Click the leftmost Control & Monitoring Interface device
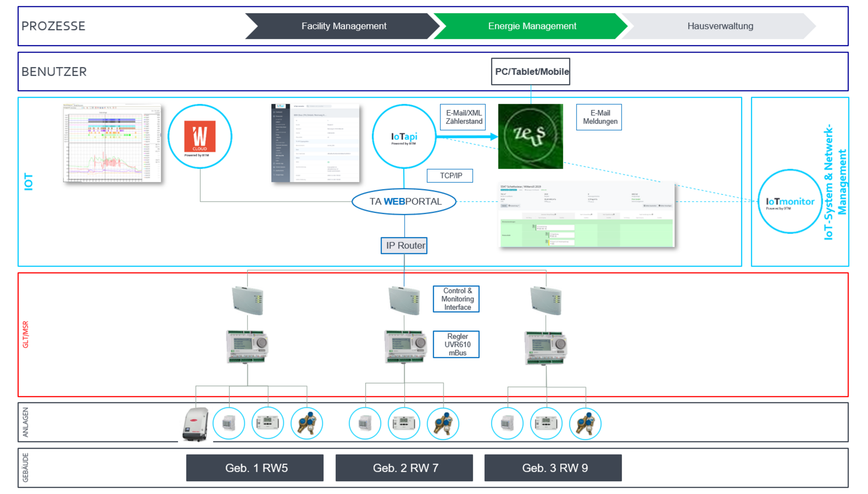 247,300
